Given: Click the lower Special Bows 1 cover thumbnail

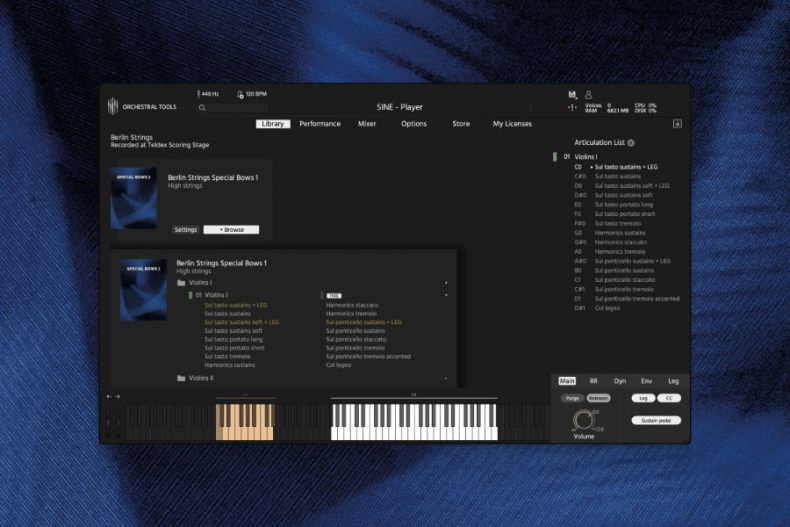Looking at the screenshot, I should pyautogui.click(x=144, y=290).
